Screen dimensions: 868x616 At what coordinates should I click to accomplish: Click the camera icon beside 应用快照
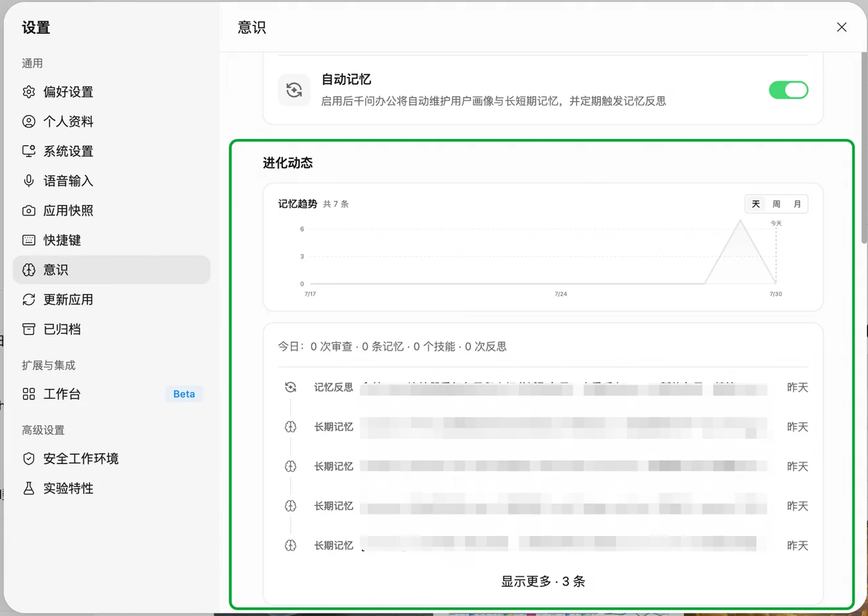point(29,211)
